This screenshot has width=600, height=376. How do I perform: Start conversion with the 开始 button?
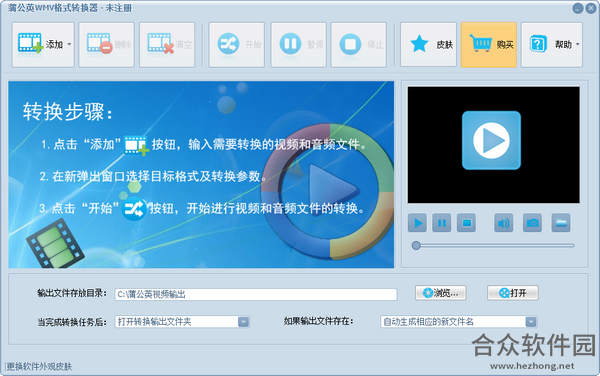pyautogui.click(x=236, y=45)
